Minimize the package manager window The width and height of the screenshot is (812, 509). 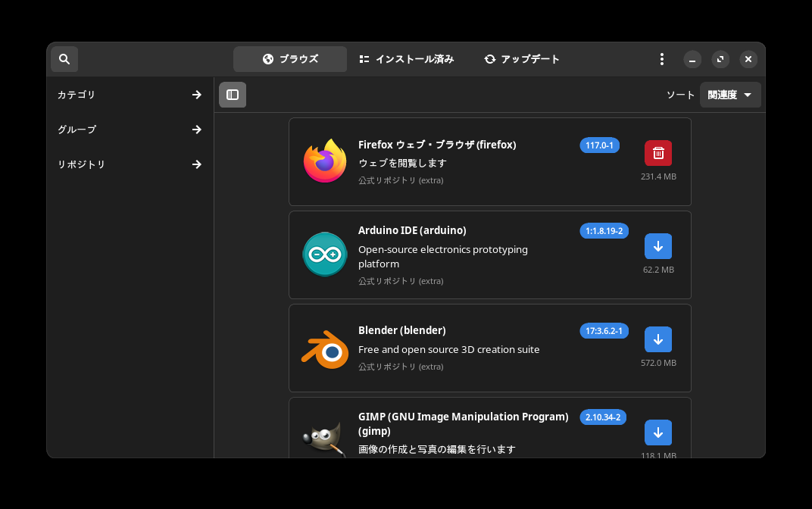click(692, 59)
